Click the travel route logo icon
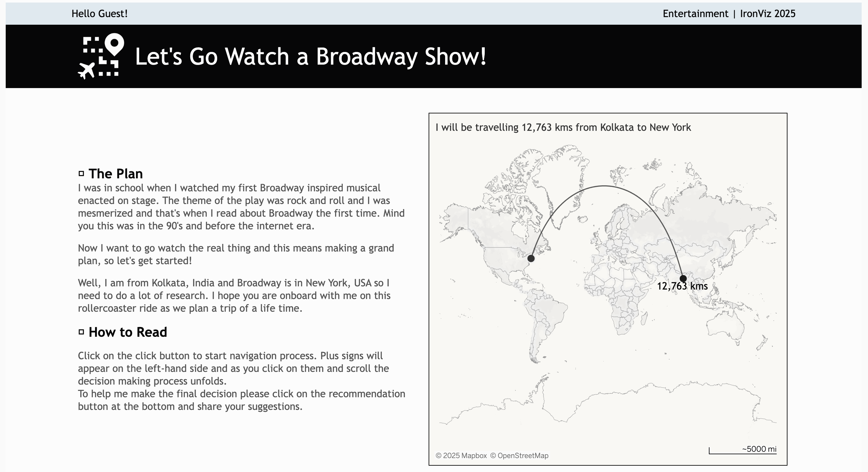868x472 pixels. pos(101,56)
